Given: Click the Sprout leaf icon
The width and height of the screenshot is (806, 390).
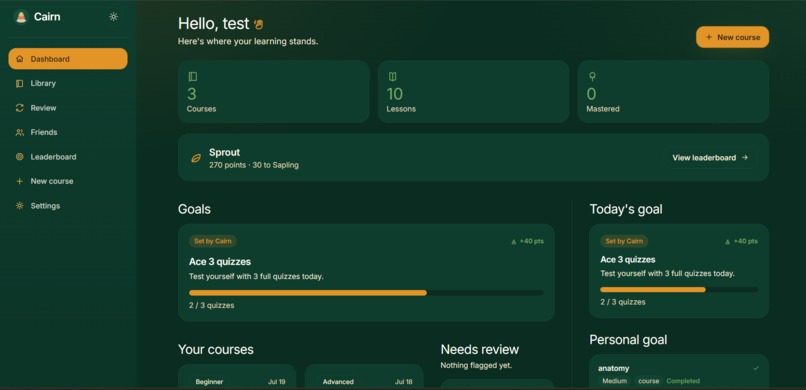Looking at the screenshot, I should pyautogui.click(x=196, y=158).
